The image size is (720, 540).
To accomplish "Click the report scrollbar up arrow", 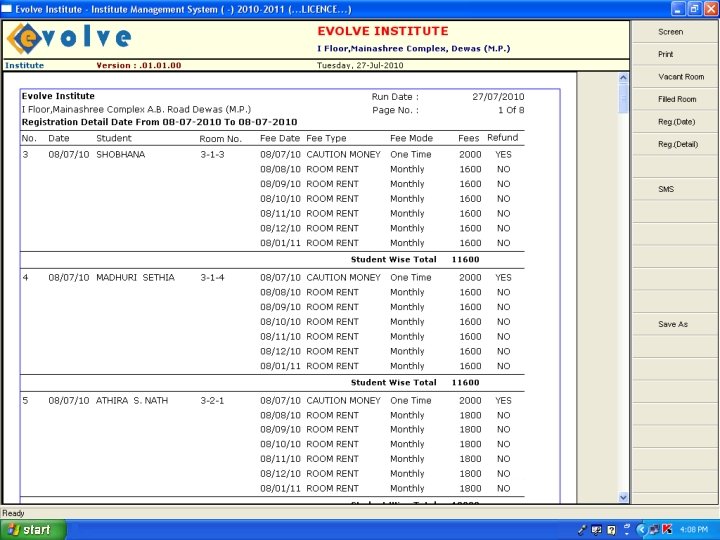I will click(623, 78).
